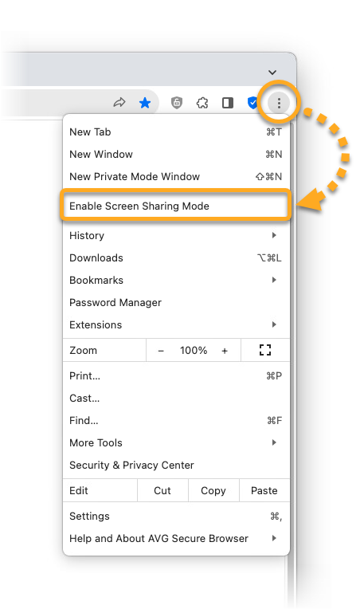Viewport: 364px width, 609px height.
Task: Expand the More Tools submenu
Action: 176,442
